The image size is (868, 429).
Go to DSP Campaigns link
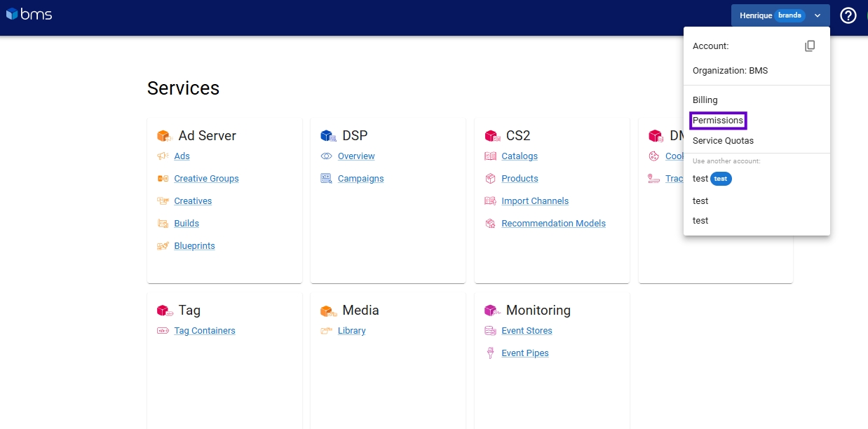click(360, 179)
